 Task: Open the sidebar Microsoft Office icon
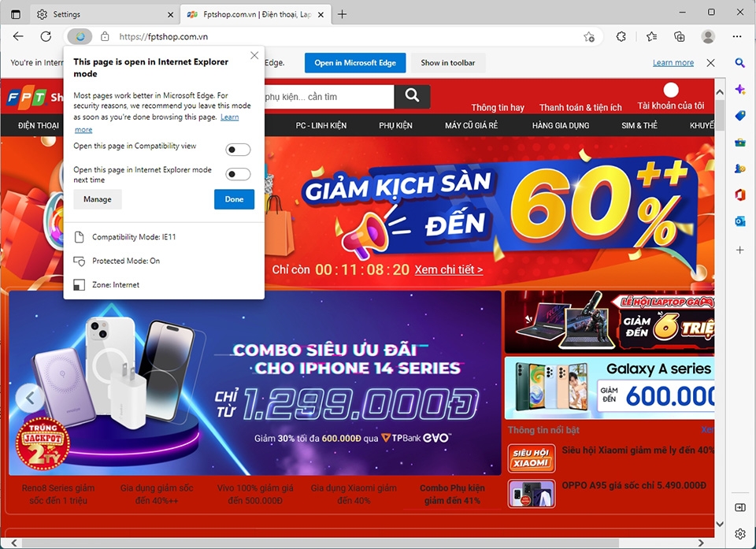point(739,195)
